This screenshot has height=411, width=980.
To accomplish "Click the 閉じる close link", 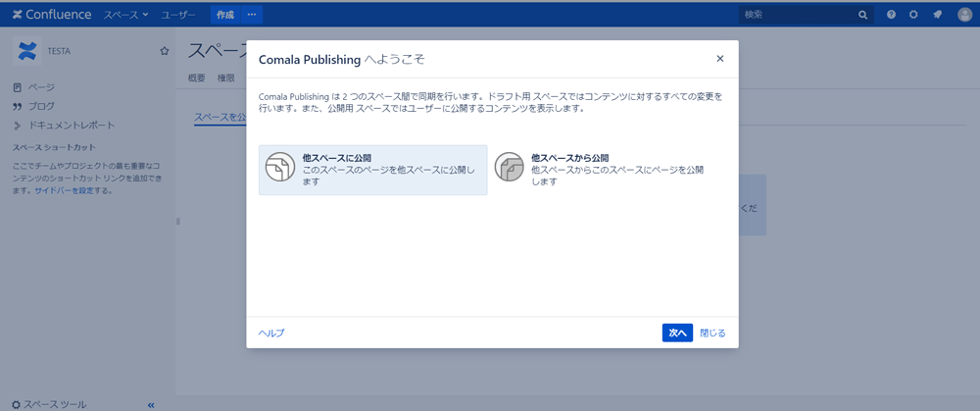I will tap(713, 333).
